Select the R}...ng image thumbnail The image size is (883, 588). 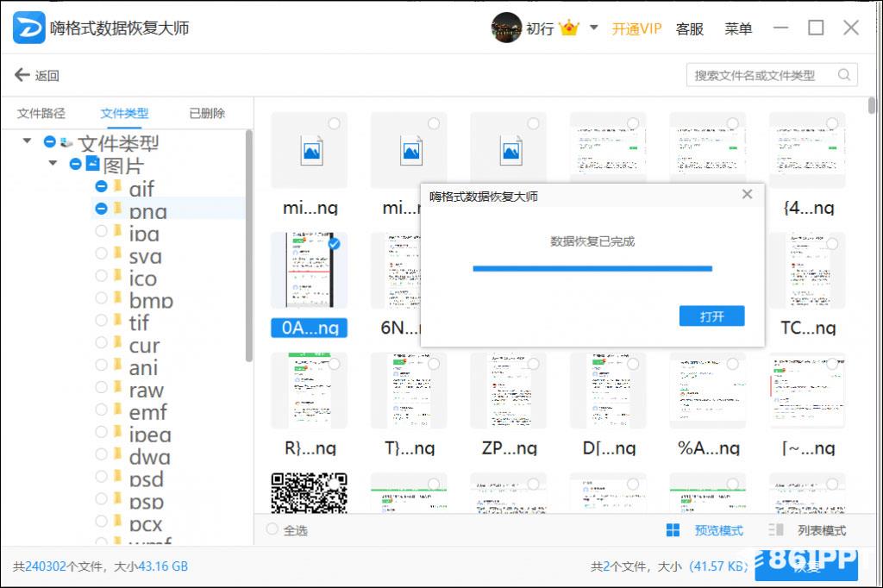[x=310, y=391]
